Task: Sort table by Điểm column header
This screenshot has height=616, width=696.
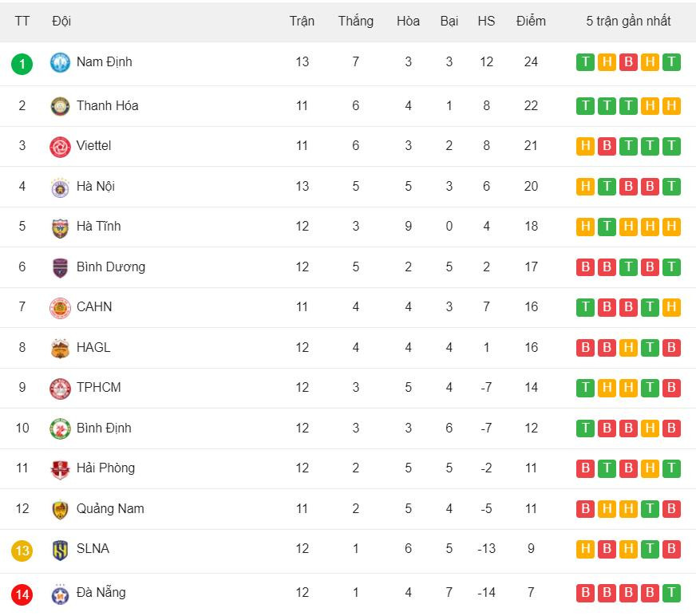Action: tap(531, 21)
